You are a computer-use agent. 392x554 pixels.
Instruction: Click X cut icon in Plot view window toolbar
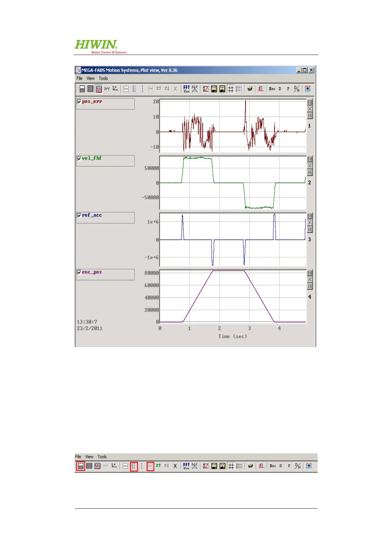pos(175,89)
